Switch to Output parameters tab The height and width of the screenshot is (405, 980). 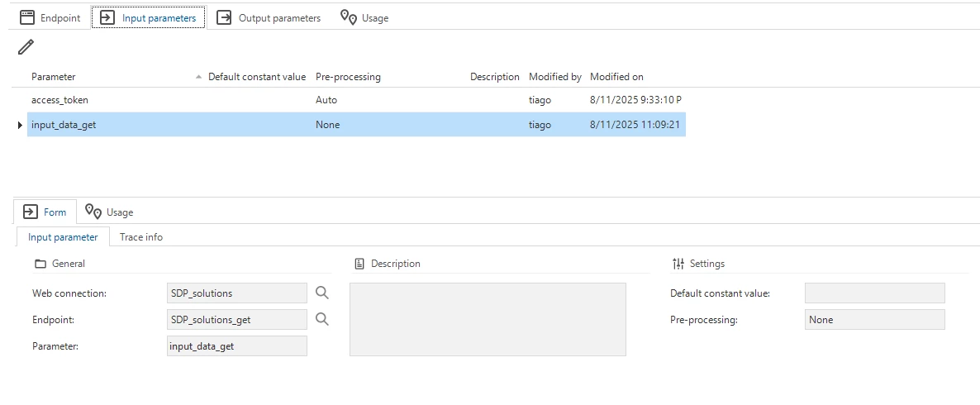269,18
